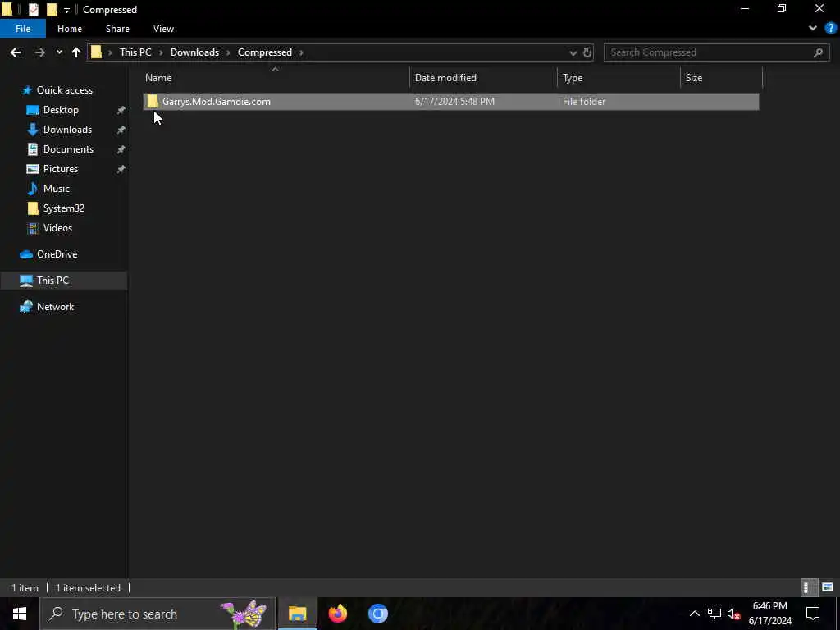
Task: Open File Explorer from the taskbar
Action: (297, 614)
